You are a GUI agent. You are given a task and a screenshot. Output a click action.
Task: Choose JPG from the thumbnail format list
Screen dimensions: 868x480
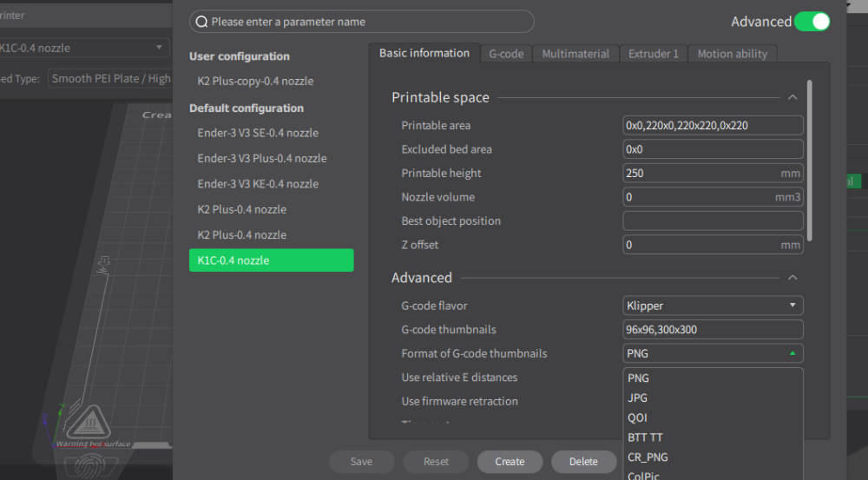(637, 398)
